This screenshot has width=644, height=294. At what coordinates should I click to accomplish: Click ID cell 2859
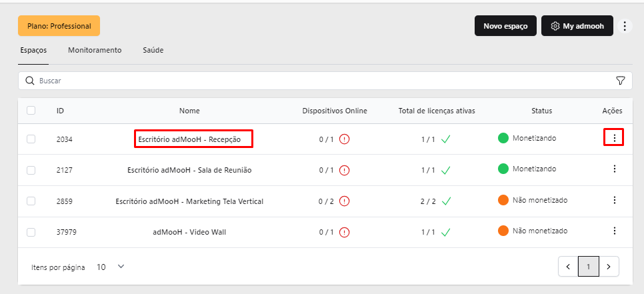pos(65,201)
